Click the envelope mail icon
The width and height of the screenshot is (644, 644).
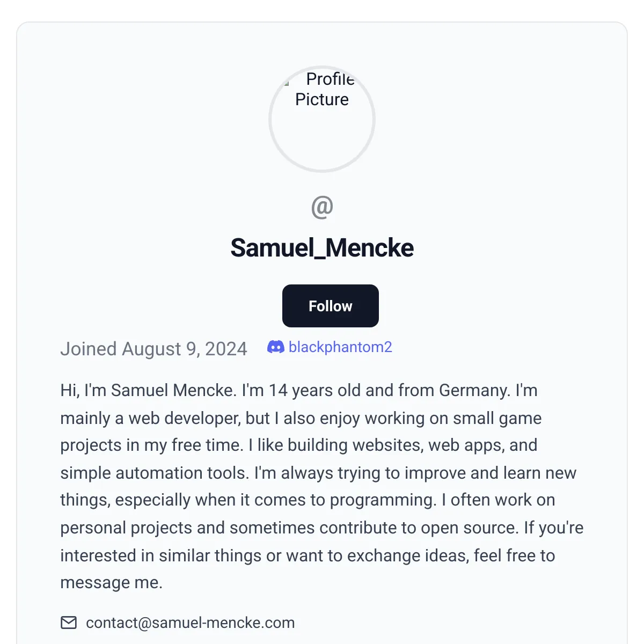pos(69,623)
